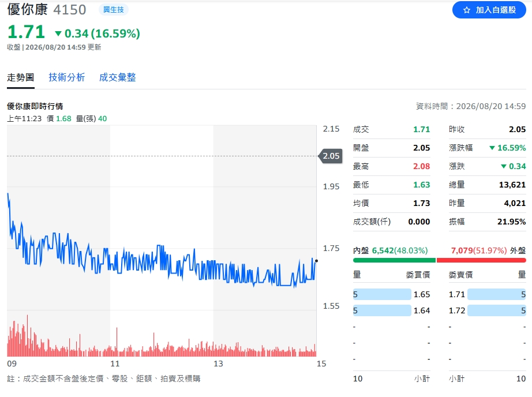Open the 成交彙整 tab
Image resolution: width=532 pixels, height=397 pixels.
[117, 77]
